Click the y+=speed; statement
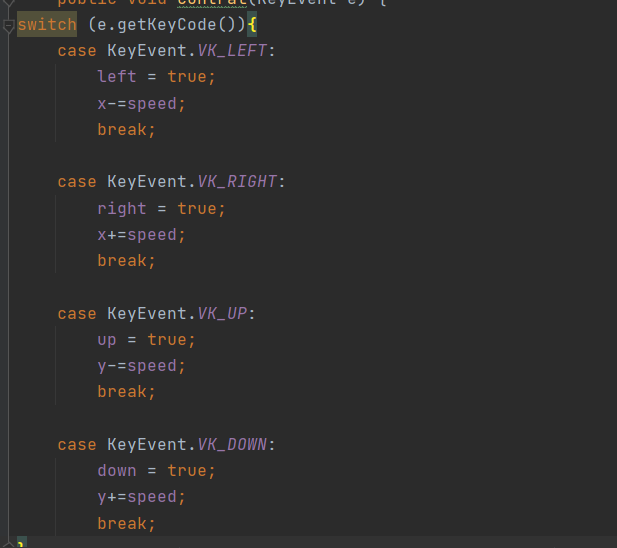This screenshot has width=617, height=548. pos(141,497)
